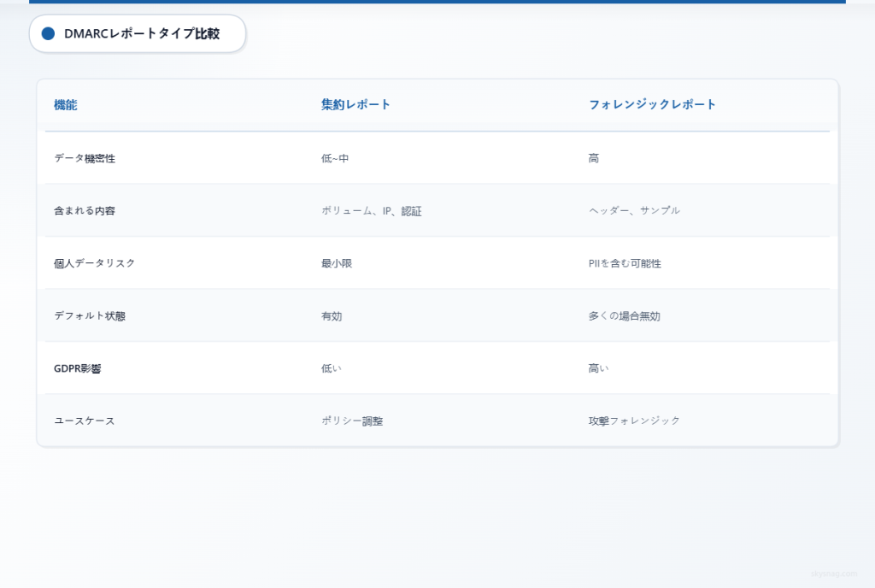Click the ユースケース row label
Screen dimensions: 875x588
point(85,420)
